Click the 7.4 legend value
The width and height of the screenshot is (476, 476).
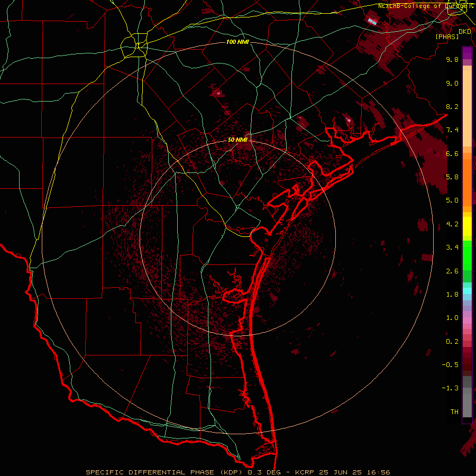[x=452, y=130]
